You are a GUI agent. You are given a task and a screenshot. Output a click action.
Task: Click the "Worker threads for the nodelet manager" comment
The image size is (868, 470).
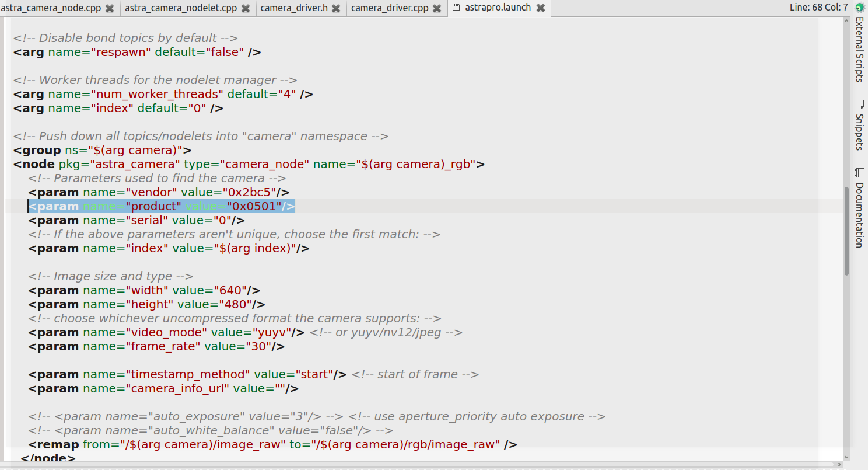pos(155,80)
